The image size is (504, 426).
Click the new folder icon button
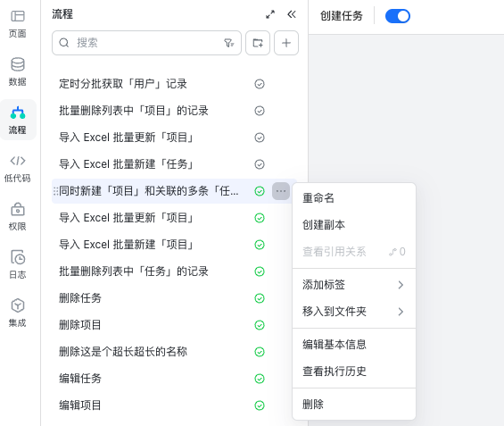[x=258, y=43]
